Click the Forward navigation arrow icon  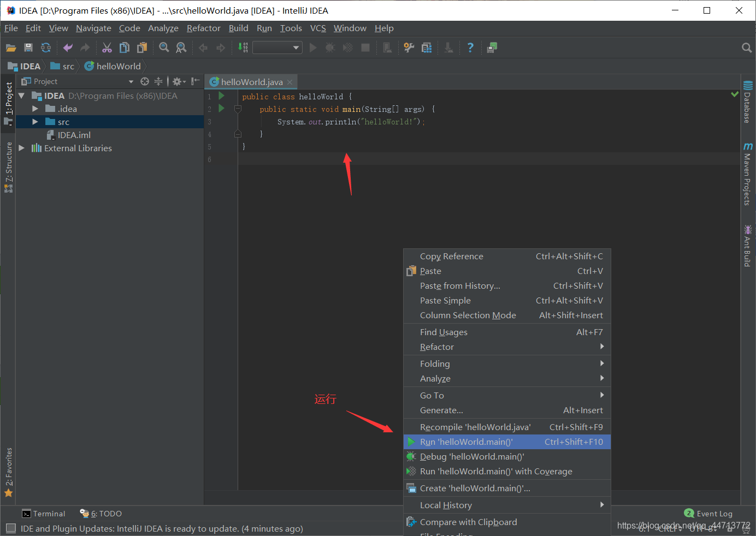(221, 48)
